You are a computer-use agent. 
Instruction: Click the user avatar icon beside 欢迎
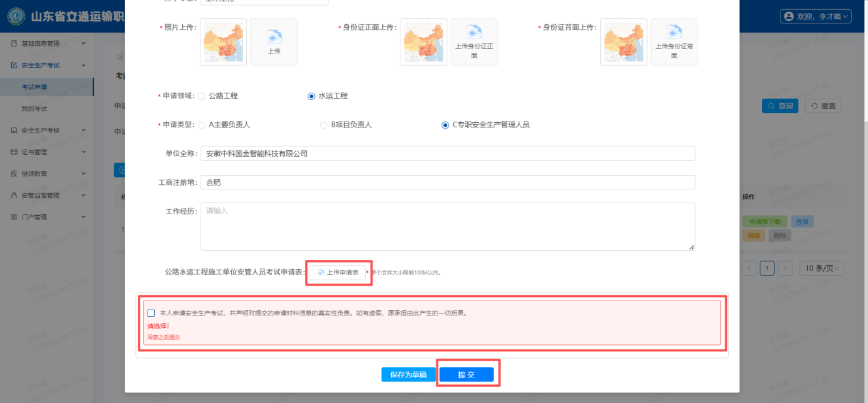coord(789,16)
